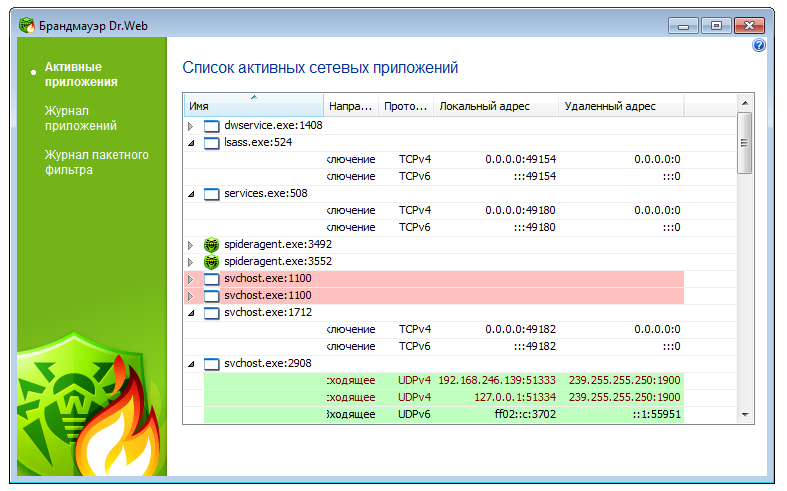Select spideragent.exe:3552 row text

click(x=278, y=261)
